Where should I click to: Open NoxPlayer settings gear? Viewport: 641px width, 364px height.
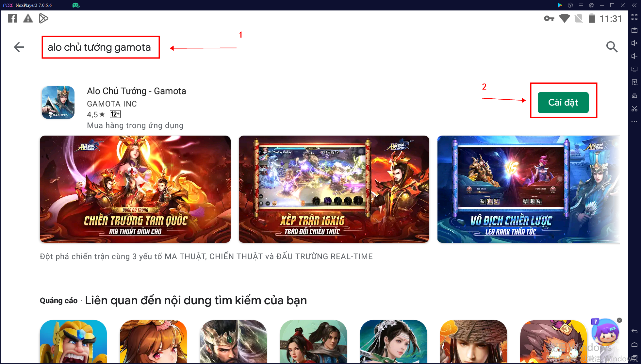(x=591, y=5)
